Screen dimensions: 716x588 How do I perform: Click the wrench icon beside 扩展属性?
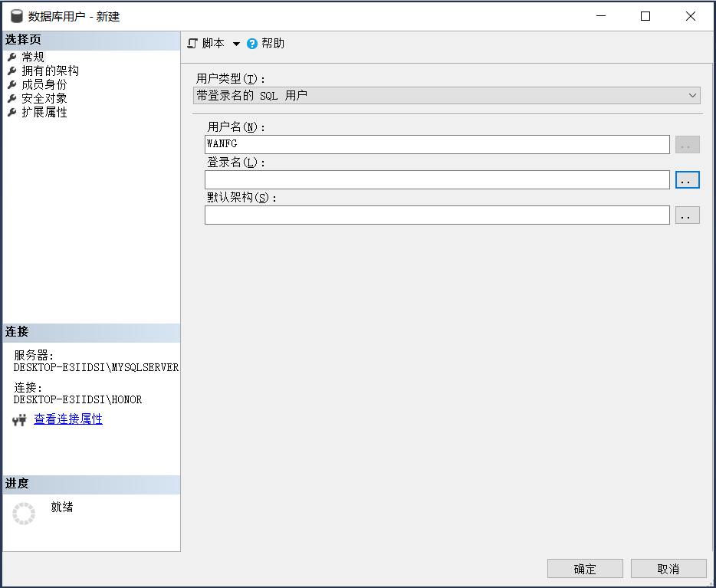pos(12,112)
